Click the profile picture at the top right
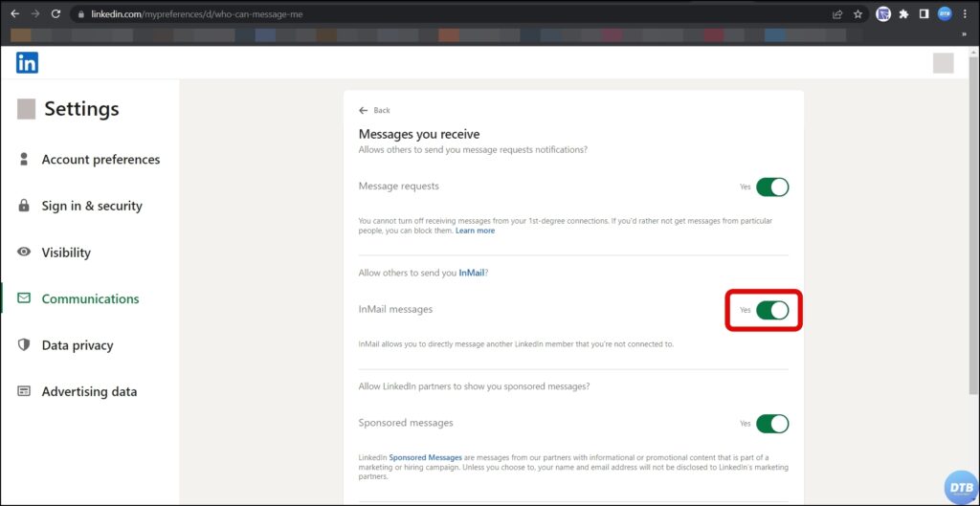Viewport: 980px width, 506px height. coord(943,63)
